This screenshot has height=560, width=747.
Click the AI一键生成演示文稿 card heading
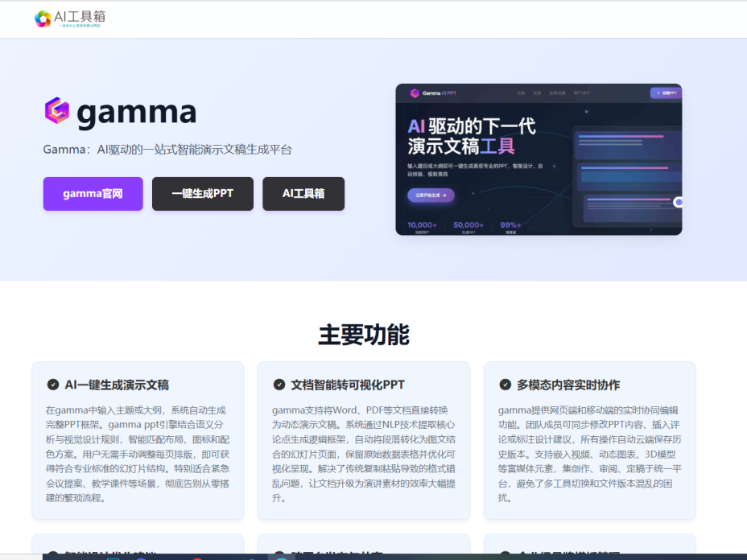117,385
